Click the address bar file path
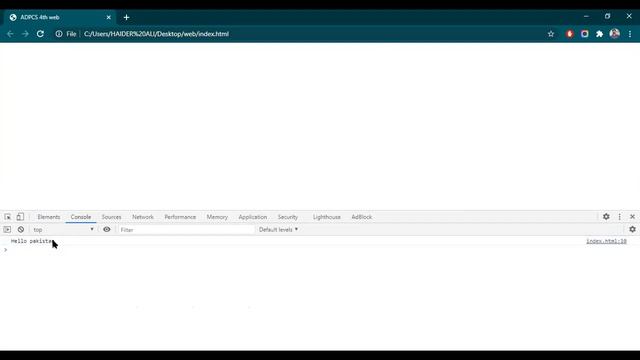640x360 pixels. 156,34
